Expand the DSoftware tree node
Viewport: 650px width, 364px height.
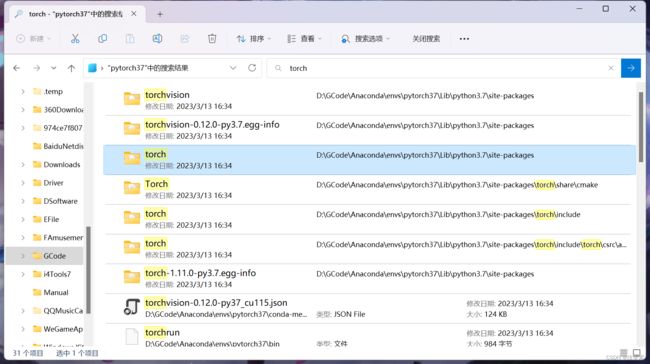[x=23, y=201]
